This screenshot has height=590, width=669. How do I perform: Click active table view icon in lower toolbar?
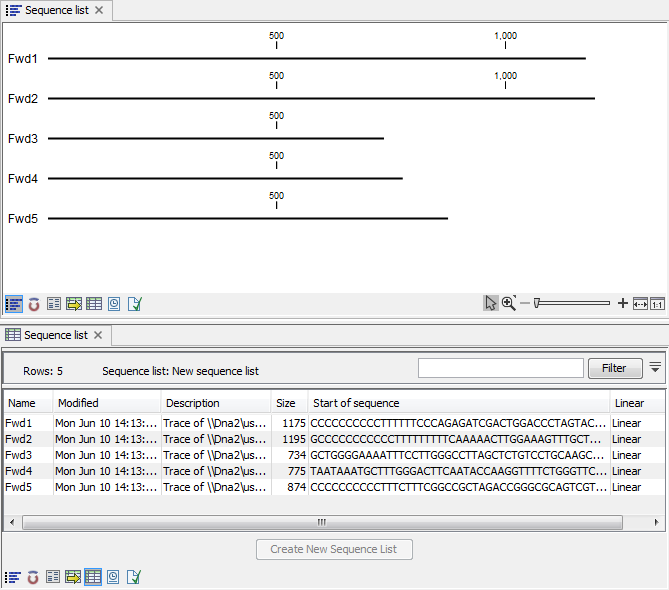point(93,577)
